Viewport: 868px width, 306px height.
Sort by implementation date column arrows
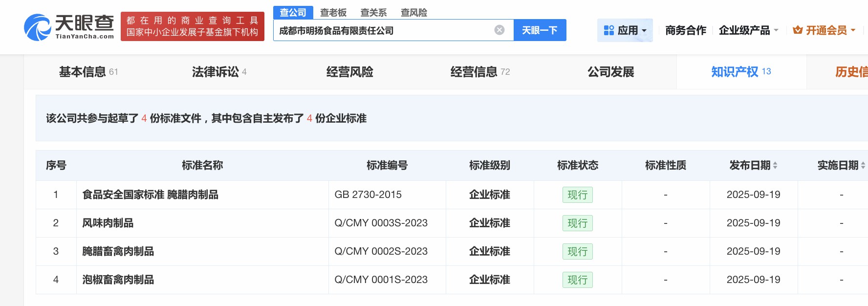(x=863, y=166)
